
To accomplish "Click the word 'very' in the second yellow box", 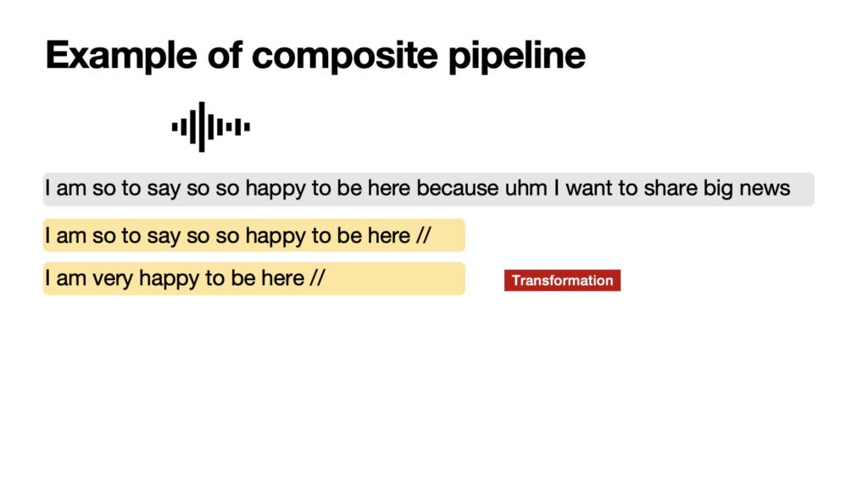I will 113,279.
